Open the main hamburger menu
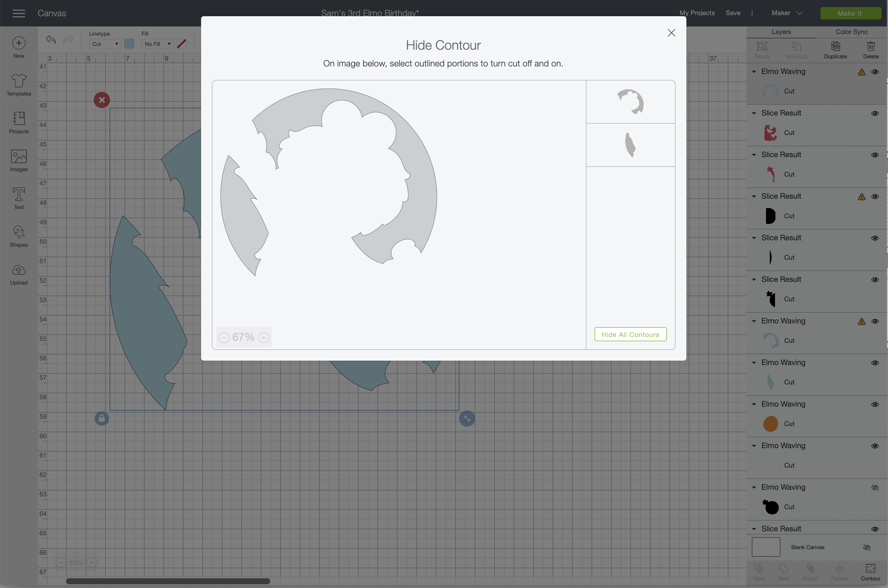This screenshot has width=888, height=588. (18, 13)
